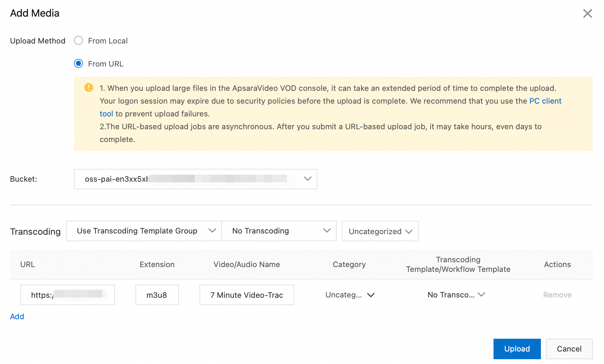The height and width of the screenshot is (364, 604).
Task: Click the yellow warning icon in notice
Action: point(89,88)
